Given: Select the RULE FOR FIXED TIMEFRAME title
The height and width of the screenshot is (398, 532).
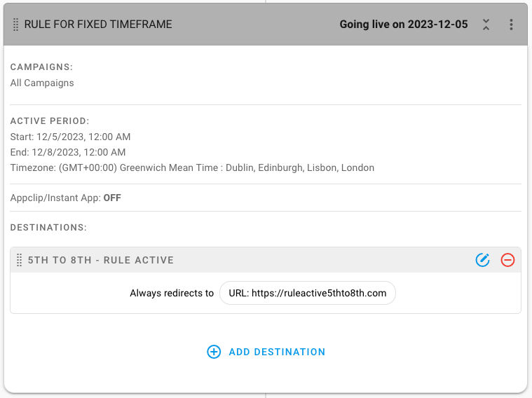Looking at the screenshot, I should coord(98,25).
